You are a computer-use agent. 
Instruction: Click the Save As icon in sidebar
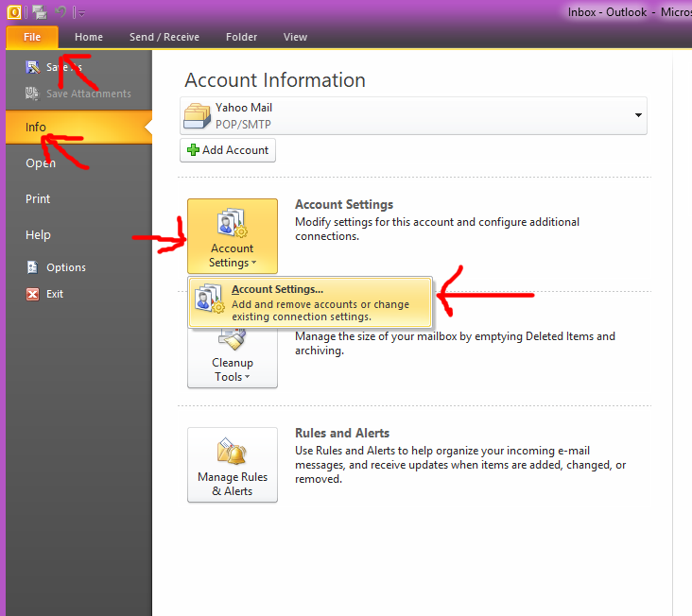32,67
